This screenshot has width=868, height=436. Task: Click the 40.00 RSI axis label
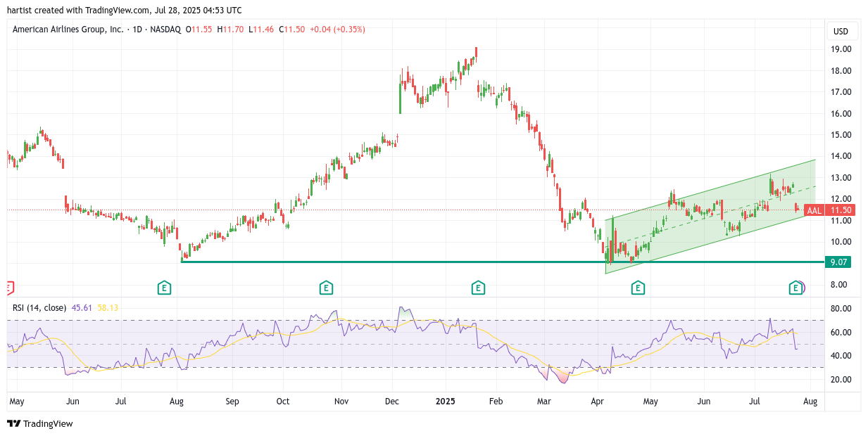click(841, 356)
